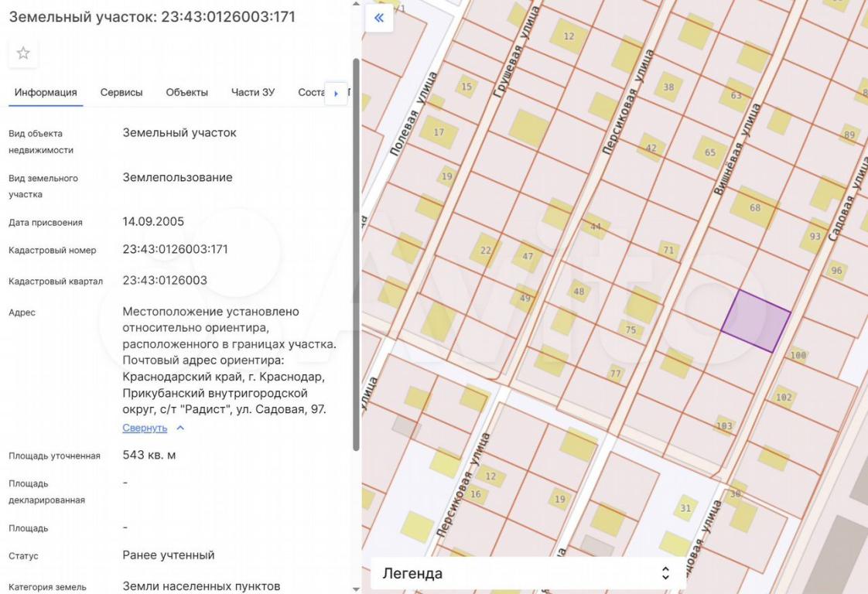This screenshot has width=868, height=594.
Task: Click building marker 75 on the map
Action: [630, 329]
